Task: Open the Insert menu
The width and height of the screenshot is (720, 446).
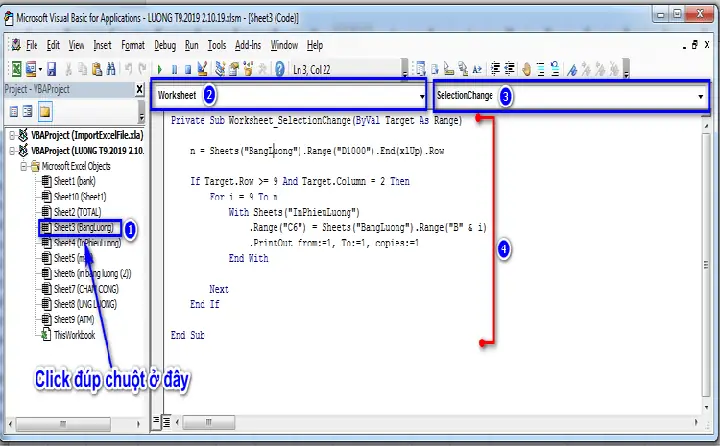Action: point(102,45)
